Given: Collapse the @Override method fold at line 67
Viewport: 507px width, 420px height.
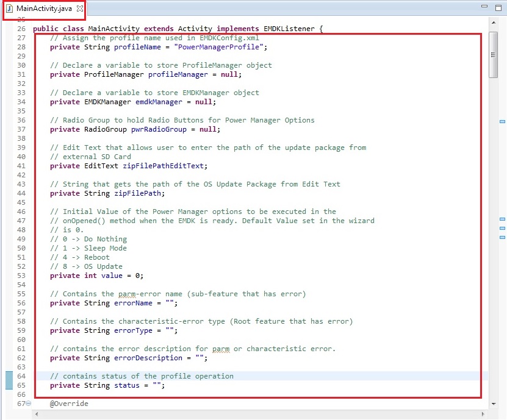Looking at the screenshot, I should (x=29, y=404).
